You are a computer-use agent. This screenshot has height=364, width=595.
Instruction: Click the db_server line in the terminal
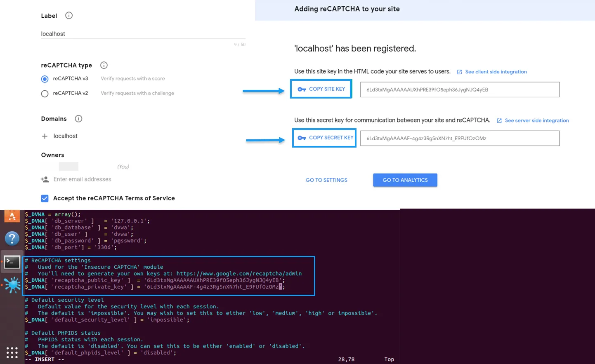click(87, 221)
